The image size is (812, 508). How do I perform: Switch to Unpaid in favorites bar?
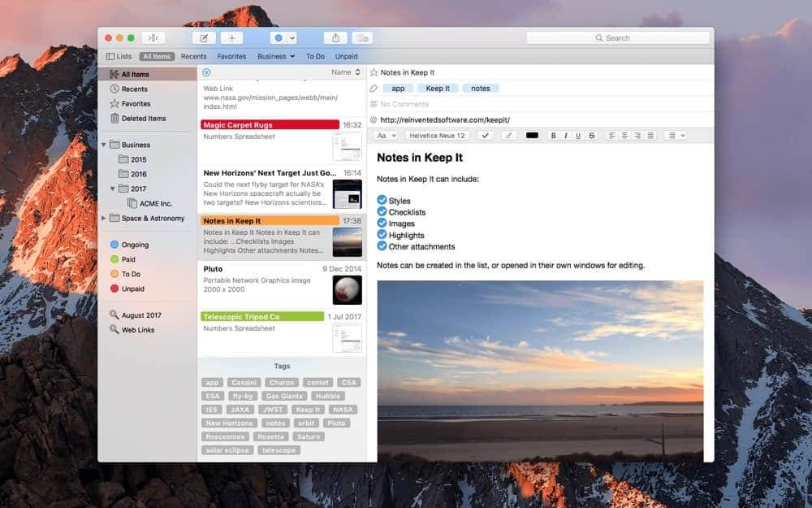[346, 56]
